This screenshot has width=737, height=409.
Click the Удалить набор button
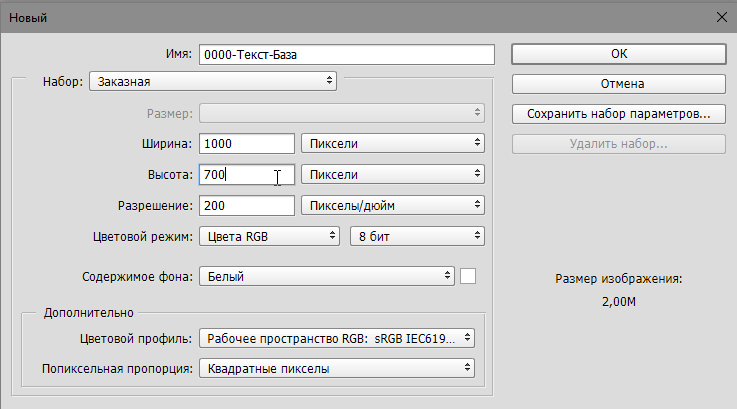click(x=618, y=144)
